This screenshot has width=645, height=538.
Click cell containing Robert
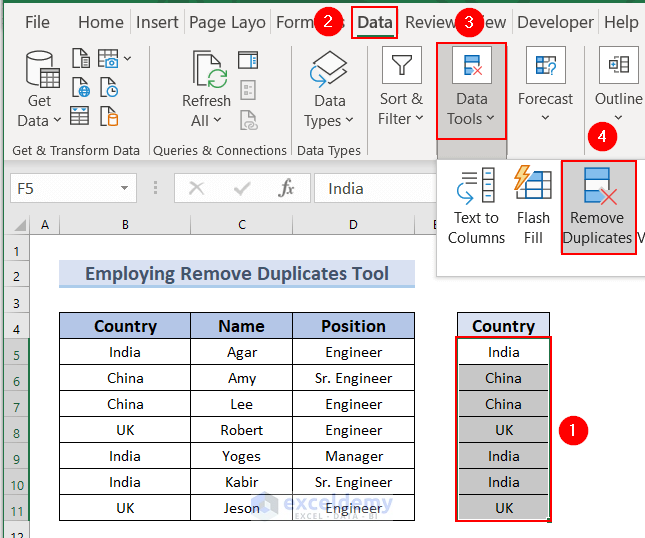[241, 430]
